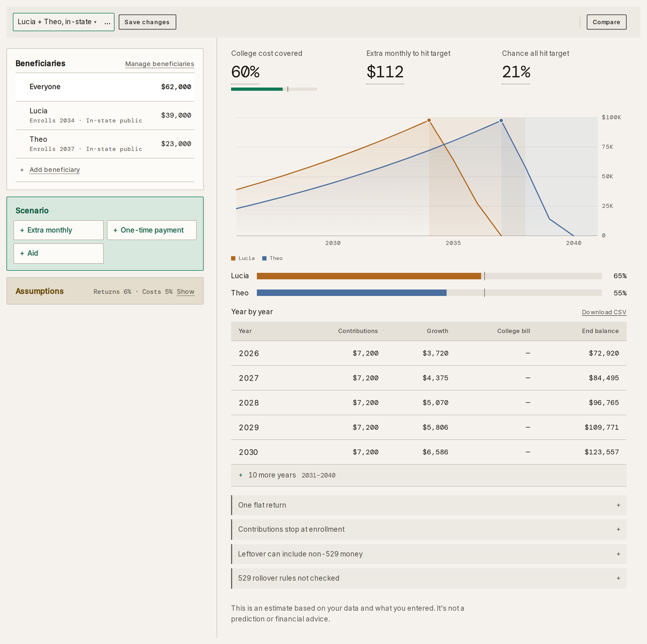Click the $112 extra monthly value
This screenshot has width=647, height=644.
(385, 72)
